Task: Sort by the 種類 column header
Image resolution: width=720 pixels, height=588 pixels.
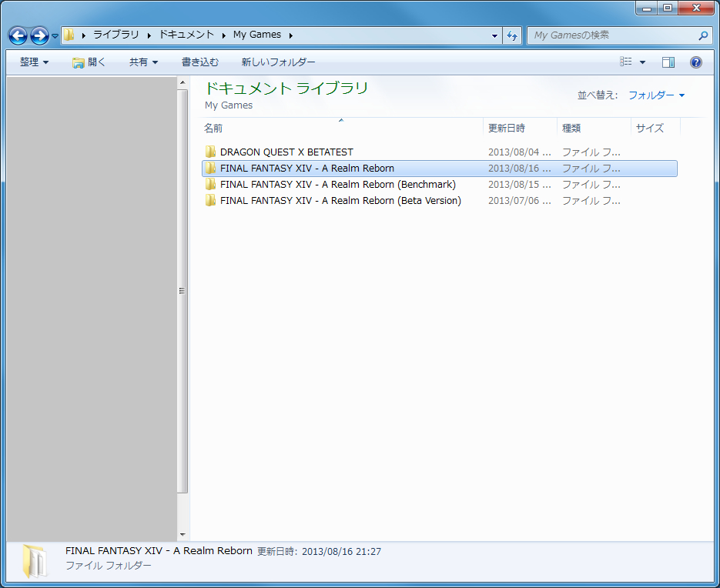Action: (594, 128)
